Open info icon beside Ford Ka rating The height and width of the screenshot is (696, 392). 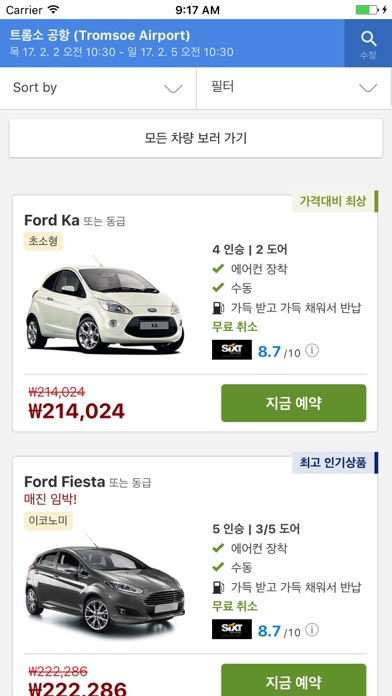312,351
